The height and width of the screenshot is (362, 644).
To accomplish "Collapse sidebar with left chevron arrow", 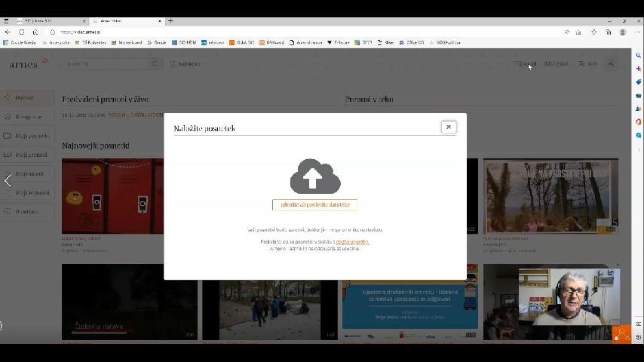I will (x=8, y=180).
